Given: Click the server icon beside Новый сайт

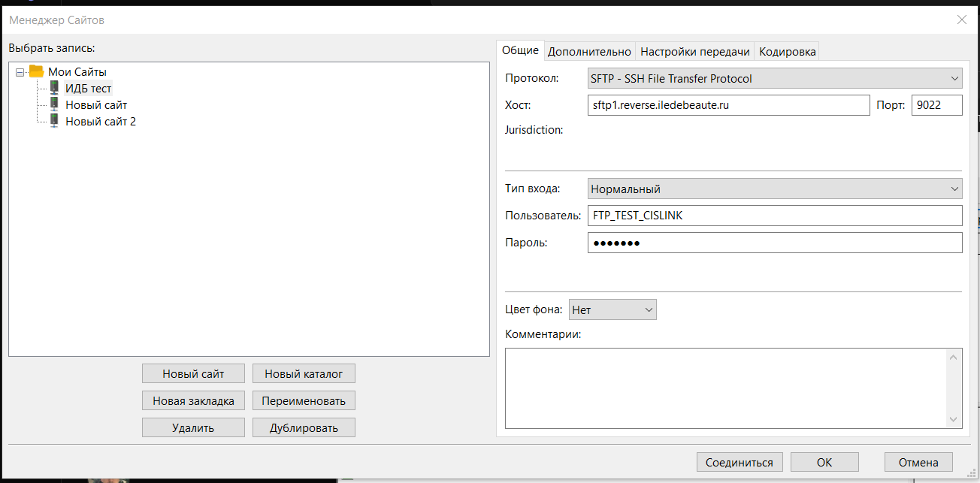Looking at the screenshot, I should click(x=54, y=105).
